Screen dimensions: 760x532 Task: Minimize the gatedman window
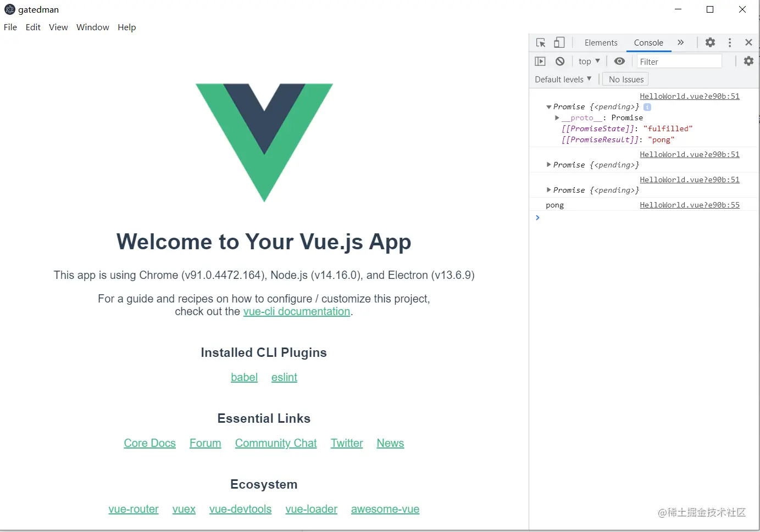point(678,9)
